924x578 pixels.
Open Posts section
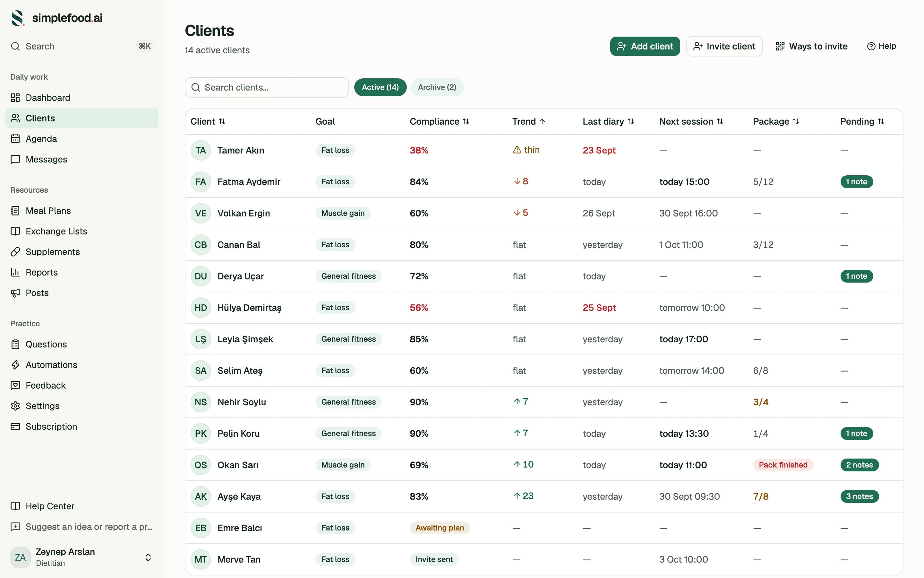coord(81,293)
